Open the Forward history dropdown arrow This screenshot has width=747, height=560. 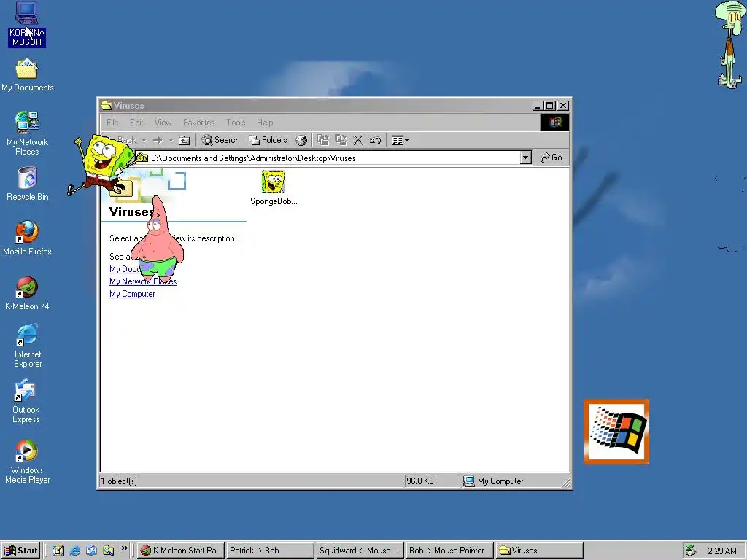171,141
